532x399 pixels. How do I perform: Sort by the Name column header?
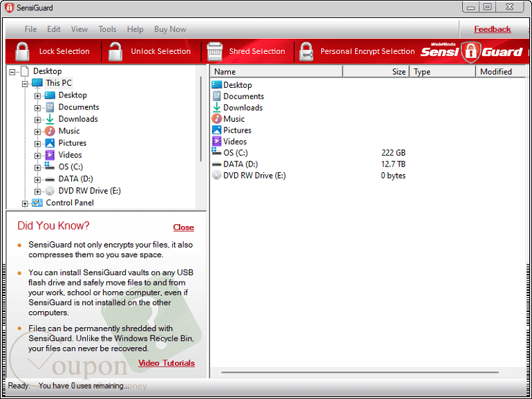(x=276, y=72)
